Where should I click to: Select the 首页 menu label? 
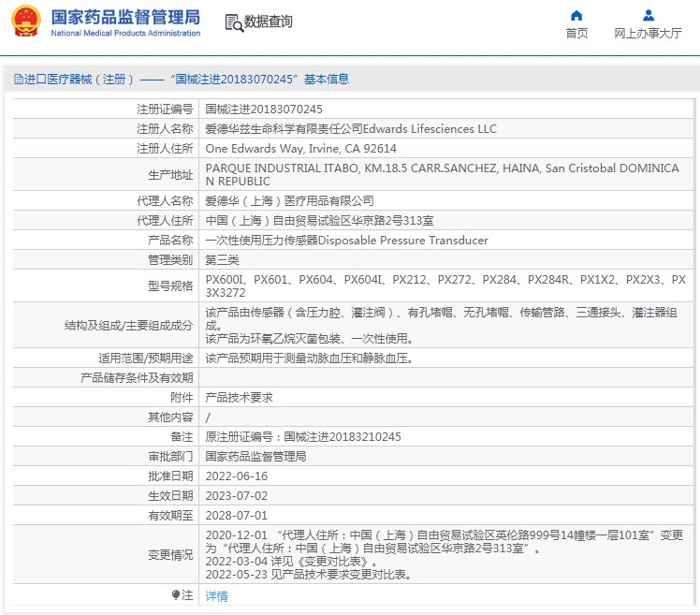pyautogui.click(x=576, y=33)
